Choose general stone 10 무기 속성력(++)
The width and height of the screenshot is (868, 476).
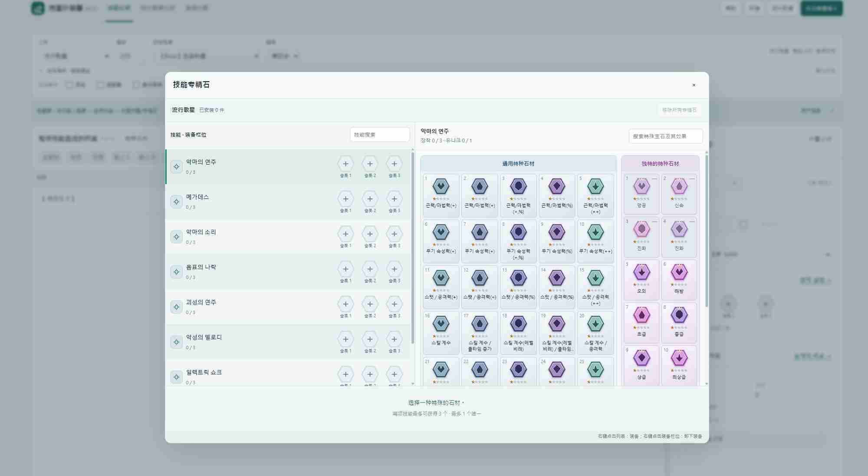tap(595, 241)
